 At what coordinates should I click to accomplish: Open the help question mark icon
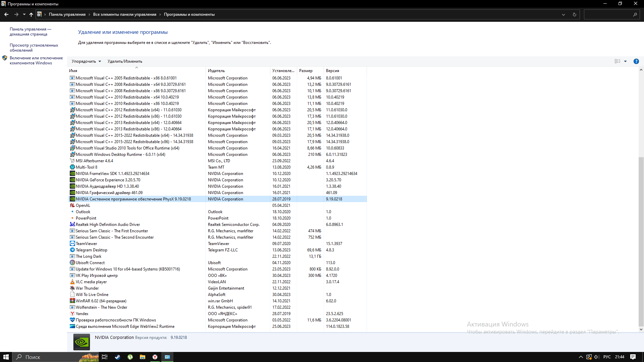(x=636, y=61)
